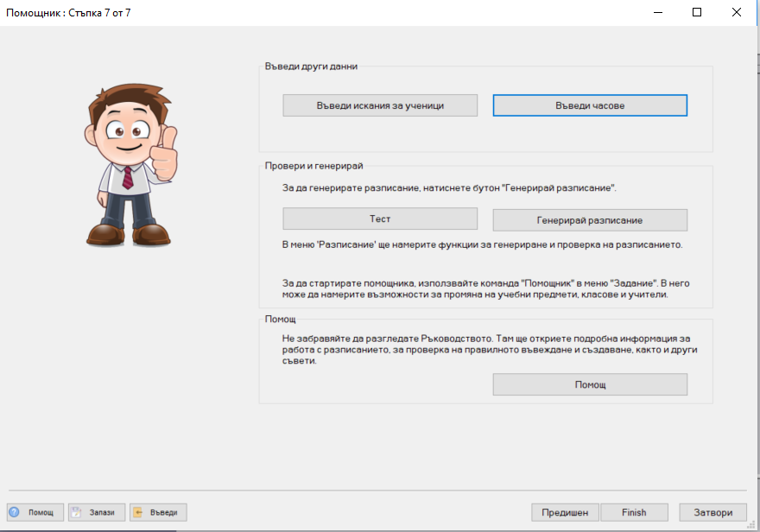760x532 pixels.
Task: Minimize the Помощник wizard window
Action: (657, 13)
